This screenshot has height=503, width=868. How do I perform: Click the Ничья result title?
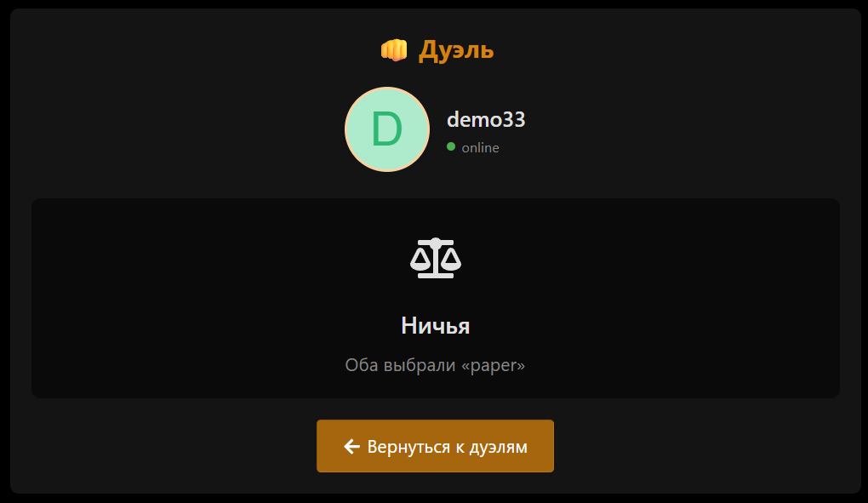tap(436, 325)
